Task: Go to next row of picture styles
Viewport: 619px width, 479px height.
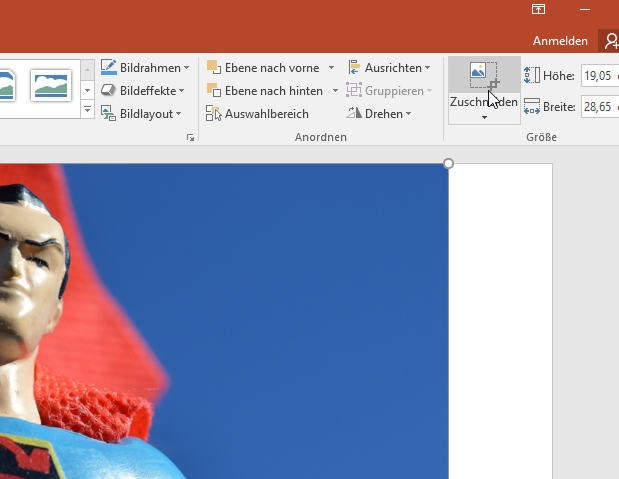Action: coord(88,90)
